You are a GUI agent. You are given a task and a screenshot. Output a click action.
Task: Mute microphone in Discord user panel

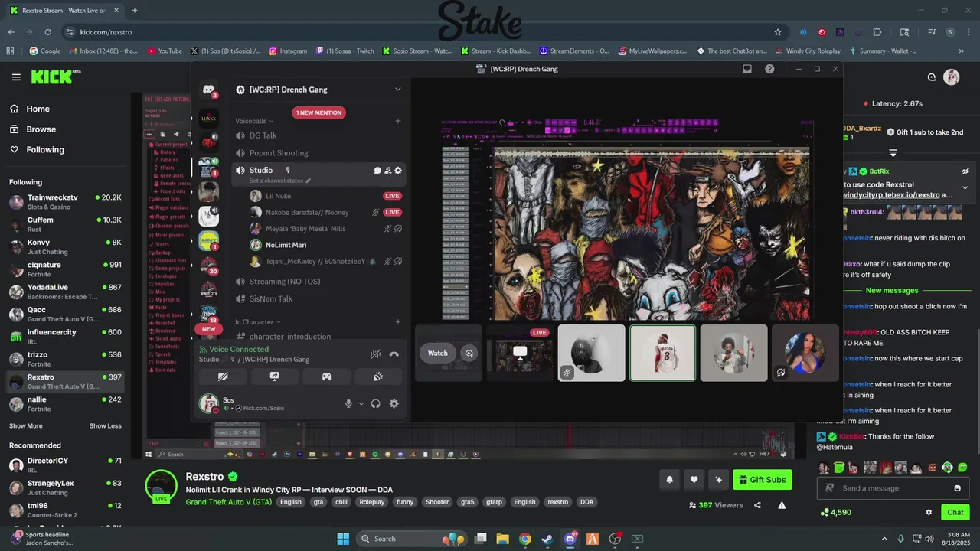point(348,404)
